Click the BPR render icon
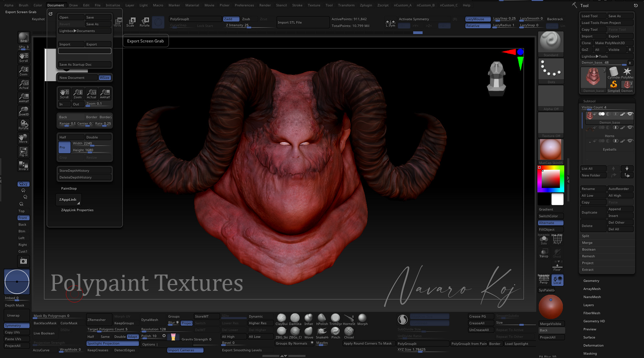 click(x=23, y=37)
